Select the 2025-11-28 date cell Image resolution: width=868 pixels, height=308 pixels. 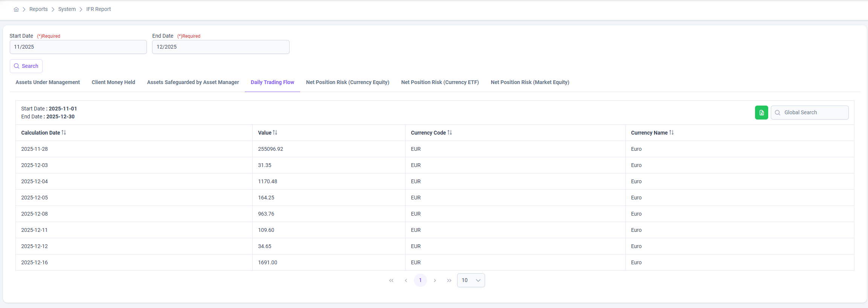pos(134,149)
